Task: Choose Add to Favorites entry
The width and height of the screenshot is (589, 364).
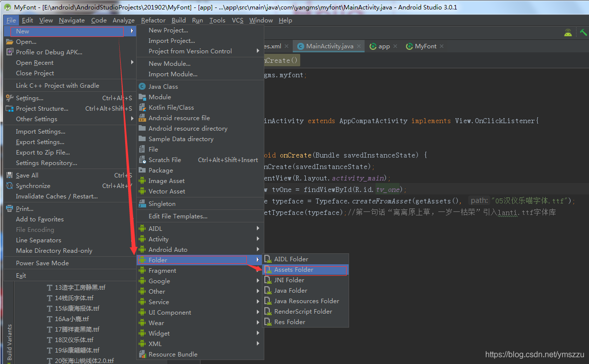Action: tap(40, 219)
